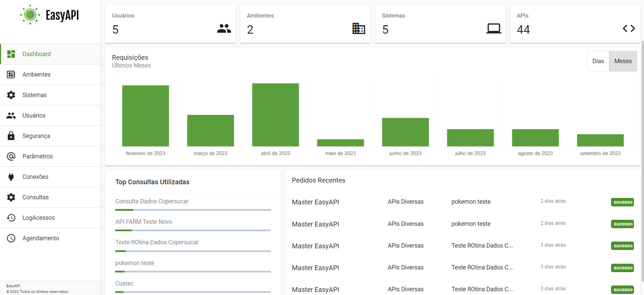Image resolution: width=644 pixels, height=295 pixels.
Task: Open LogAcessos from the sidebar
Action: 50,218
